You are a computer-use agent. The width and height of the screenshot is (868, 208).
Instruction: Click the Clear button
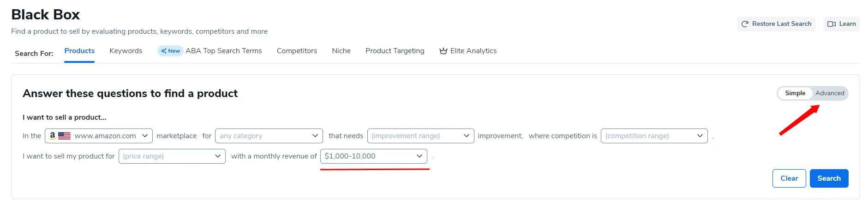click(789, 178)
